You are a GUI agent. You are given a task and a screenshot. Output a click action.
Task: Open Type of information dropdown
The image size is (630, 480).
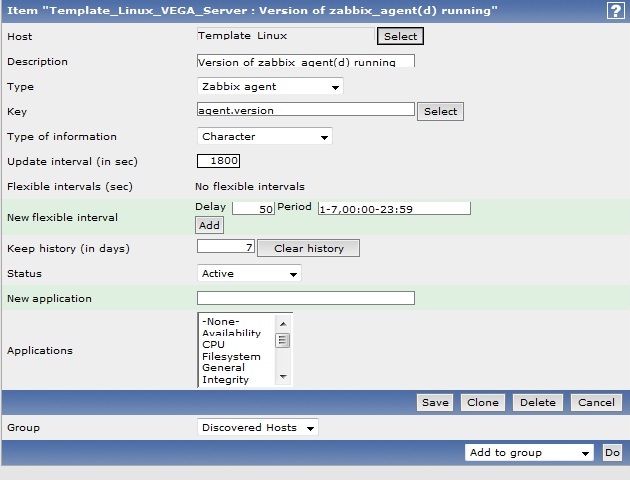click(x=265, y=137)
